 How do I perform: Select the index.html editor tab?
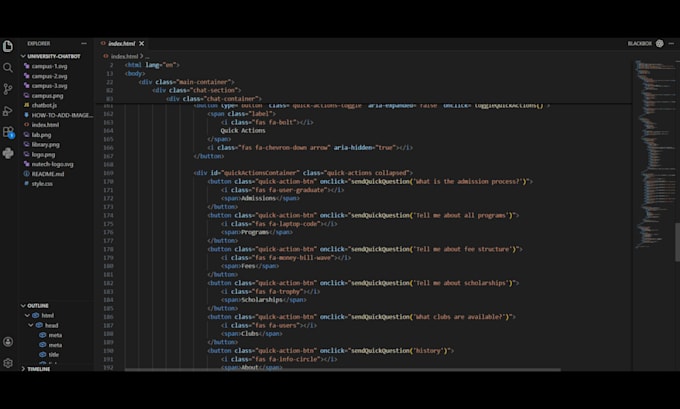[x=122, y=43]
